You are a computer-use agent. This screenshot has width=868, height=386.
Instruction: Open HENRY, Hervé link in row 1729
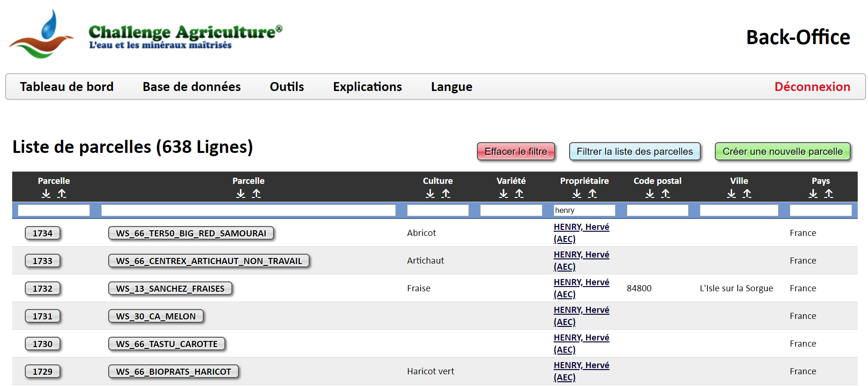click(x=581, y=371)
